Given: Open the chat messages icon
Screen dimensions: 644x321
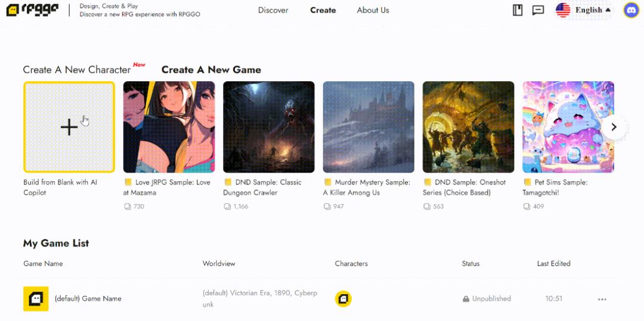Looking at the screenshot, I should [538, 10].
